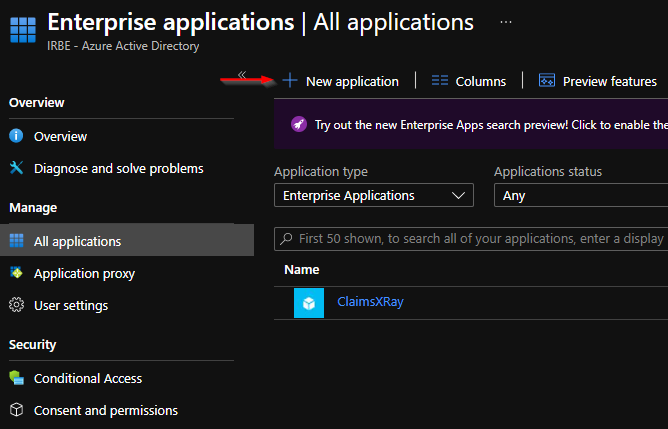Click the Diagnose and solve problems wrench icon
The height and width of the screenshot is (429, 668).
(16, 168)
